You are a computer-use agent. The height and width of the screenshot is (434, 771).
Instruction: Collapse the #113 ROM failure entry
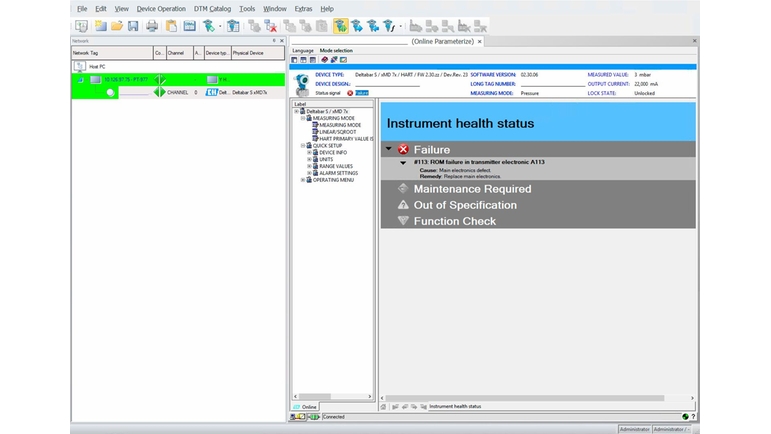coord(403,163)
